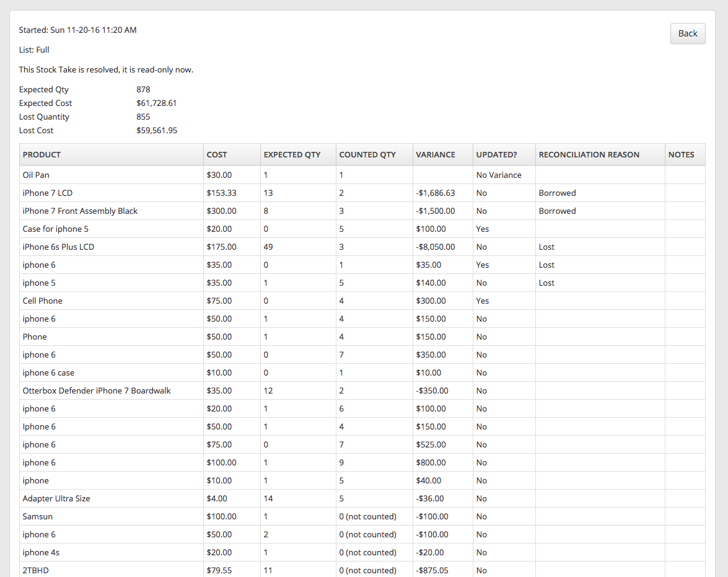Screen dimensions: 728x577
Task: Click the Back button
Action: coord(687,33)
